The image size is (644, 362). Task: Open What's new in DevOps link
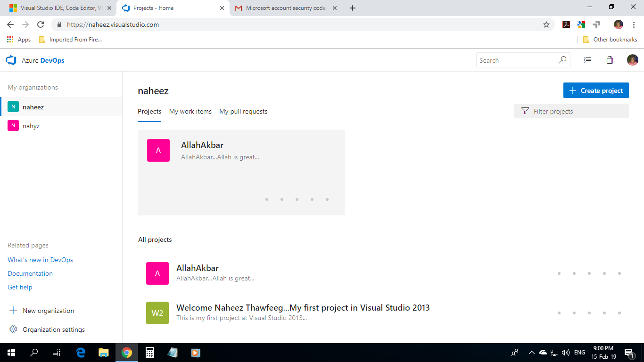pyautogui.click(x=41, y=260)
